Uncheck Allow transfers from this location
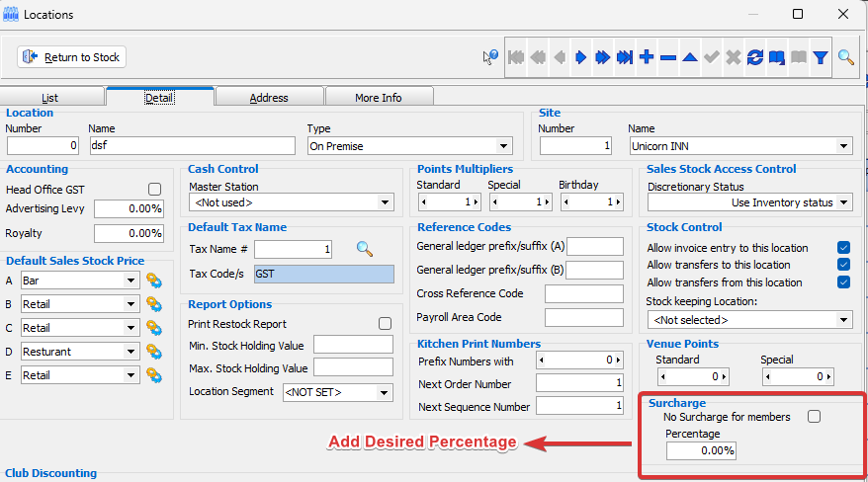 coord(843,282)
